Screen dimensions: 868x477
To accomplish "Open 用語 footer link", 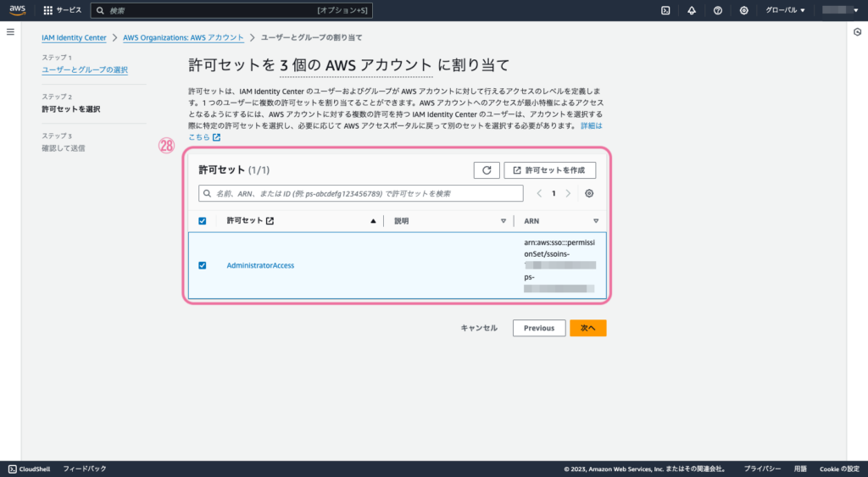I will [x=800, y=469].
